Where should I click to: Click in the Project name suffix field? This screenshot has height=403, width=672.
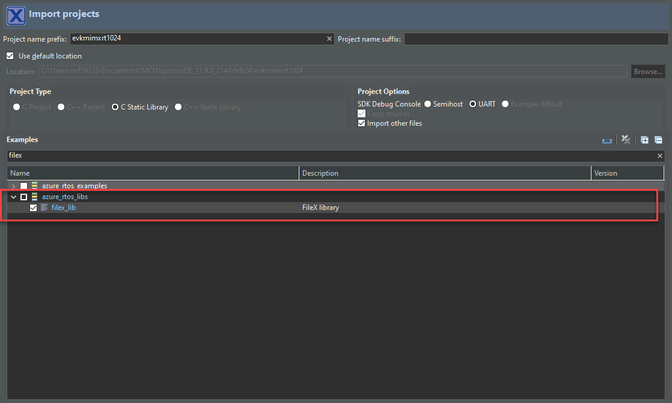536,39
